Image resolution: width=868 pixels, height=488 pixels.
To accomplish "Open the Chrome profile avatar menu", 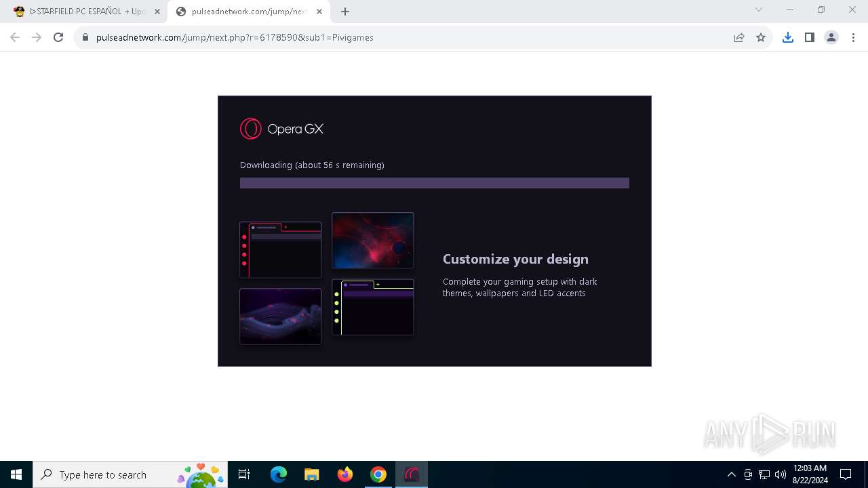I will pyautogui.click(x=831, y=37).
